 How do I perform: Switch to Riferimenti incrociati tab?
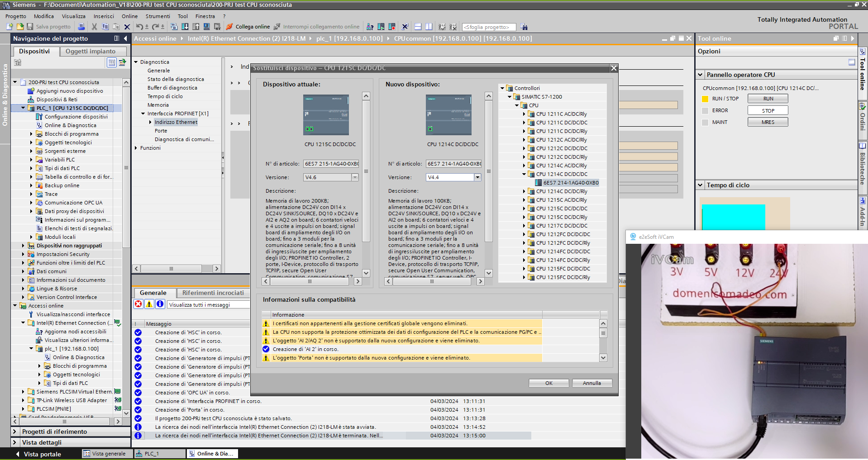(x=213, y=293)
